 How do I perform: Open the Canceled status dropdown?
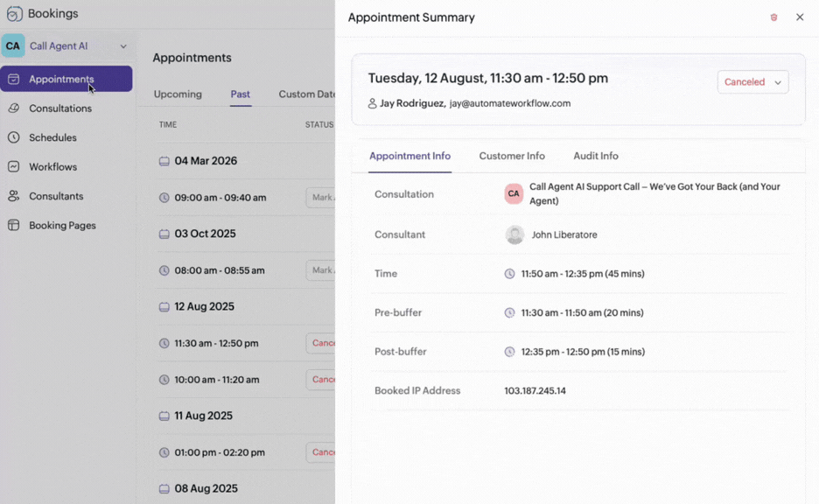click(752, 82)
